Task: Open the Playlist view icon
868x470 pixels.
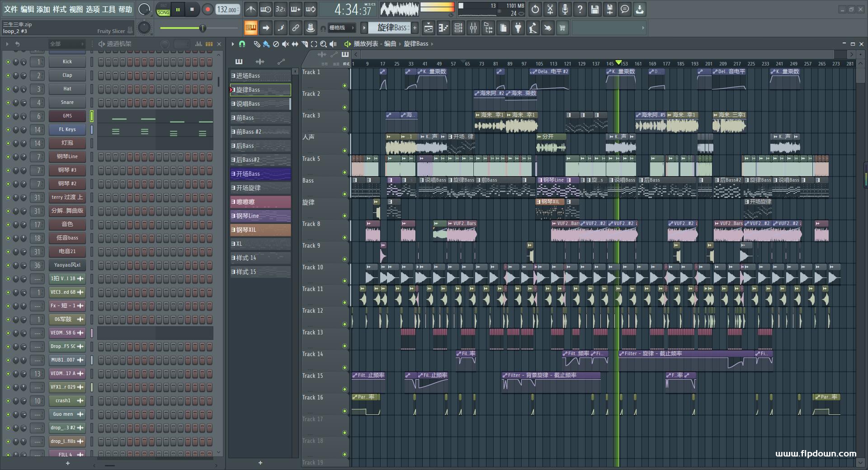Action: [429, 28]
